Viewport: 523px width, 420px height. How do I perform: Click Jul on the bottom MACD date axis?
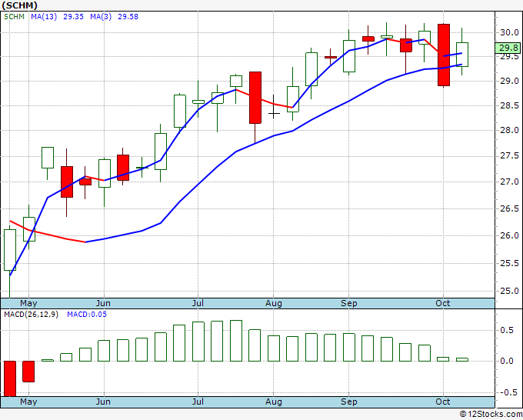198,402
